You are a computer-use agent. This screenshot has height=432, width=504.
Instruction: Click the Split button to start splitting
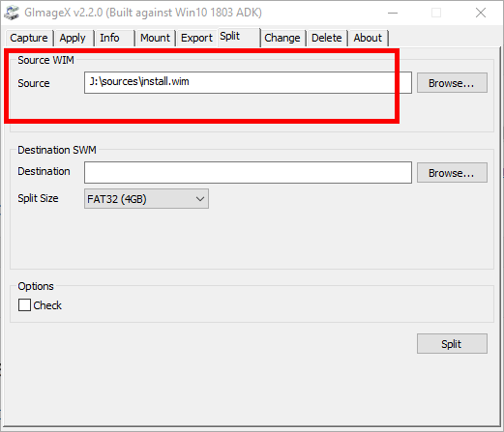pos(452,343)
